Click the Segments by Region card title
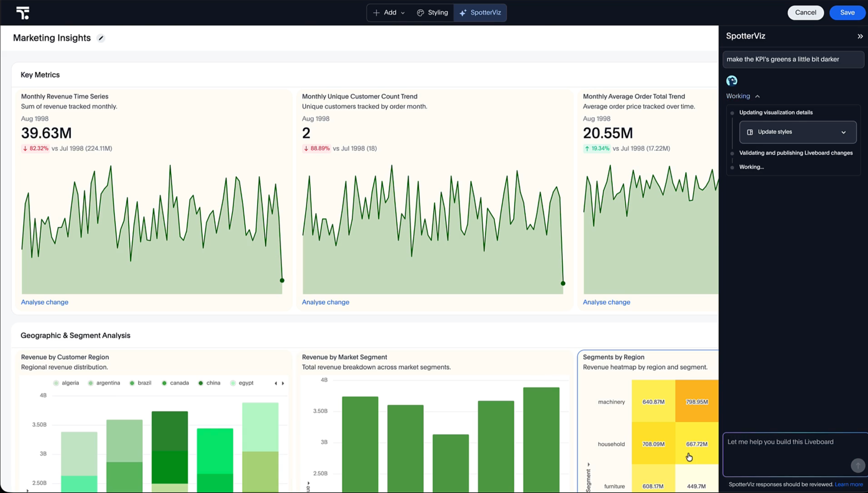The height and width of the screenshot is (493, 868). click(613, 357)
